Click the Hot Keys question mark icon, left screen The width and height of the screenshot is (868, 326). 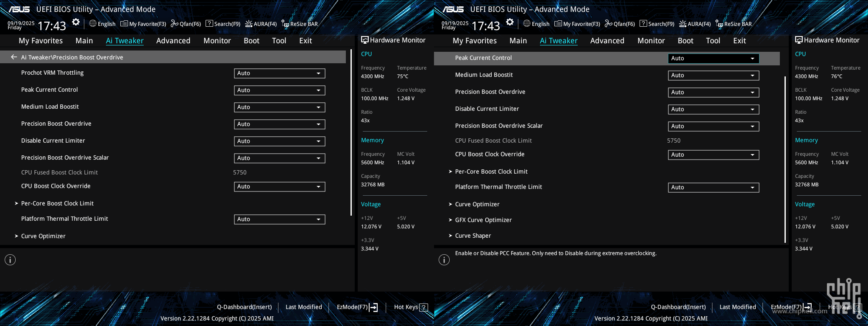click(x=423, y=307)
